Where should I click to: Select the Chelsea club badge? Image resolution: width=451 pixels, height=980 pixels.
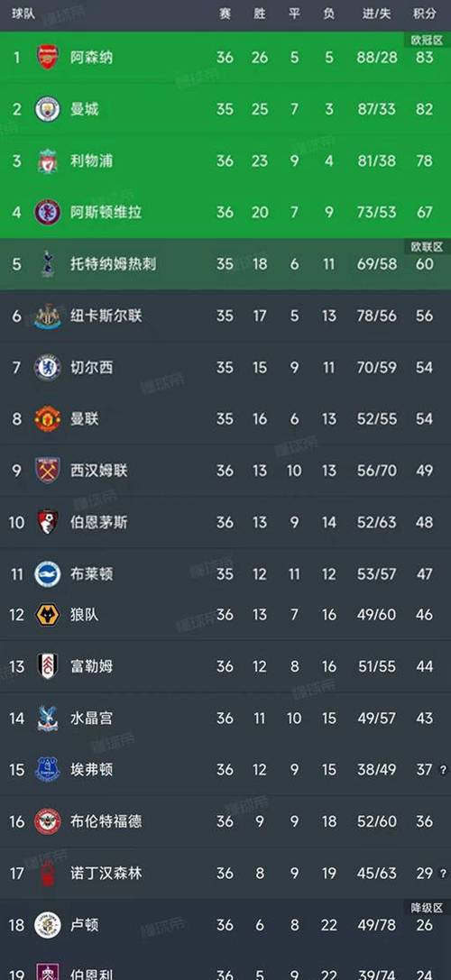tap(48, 368)
